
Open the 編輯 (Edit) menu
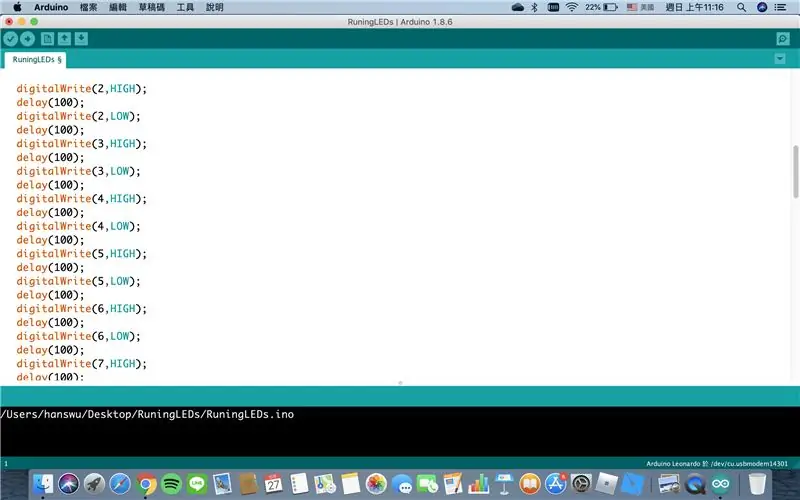coord(118,7)
